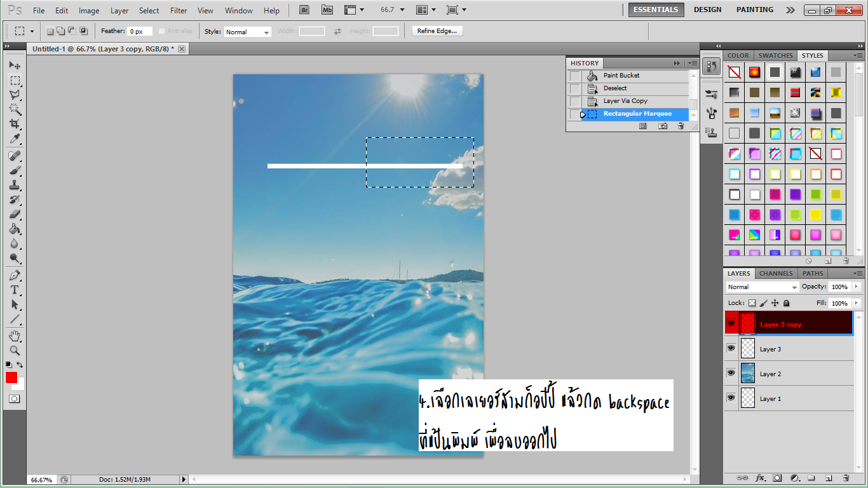Hide the Layer 3 copy layer
Image resolution: width=868 pixels, height=488 pixels.
pos(731,323)
